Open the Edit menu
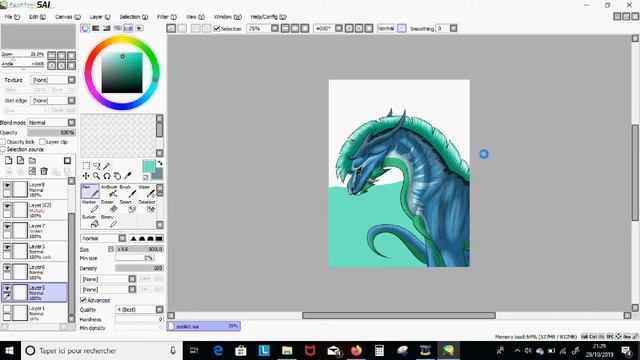640x360 pixels. click(x=37, y=17)
